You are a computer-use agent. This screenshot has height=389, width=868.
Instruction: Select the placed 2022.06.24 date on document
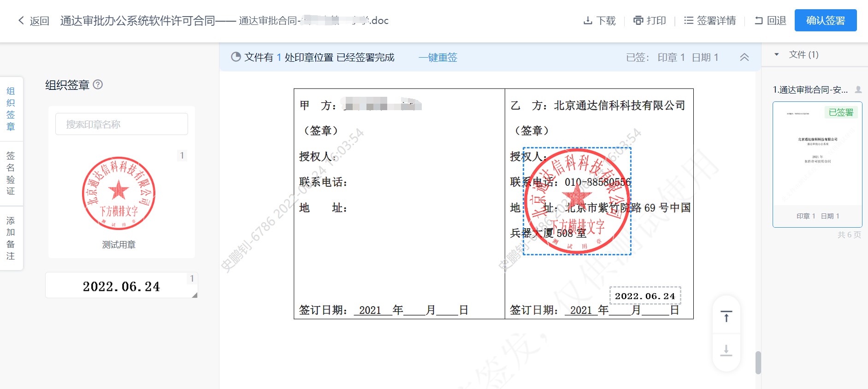click(x=645, y=296)
